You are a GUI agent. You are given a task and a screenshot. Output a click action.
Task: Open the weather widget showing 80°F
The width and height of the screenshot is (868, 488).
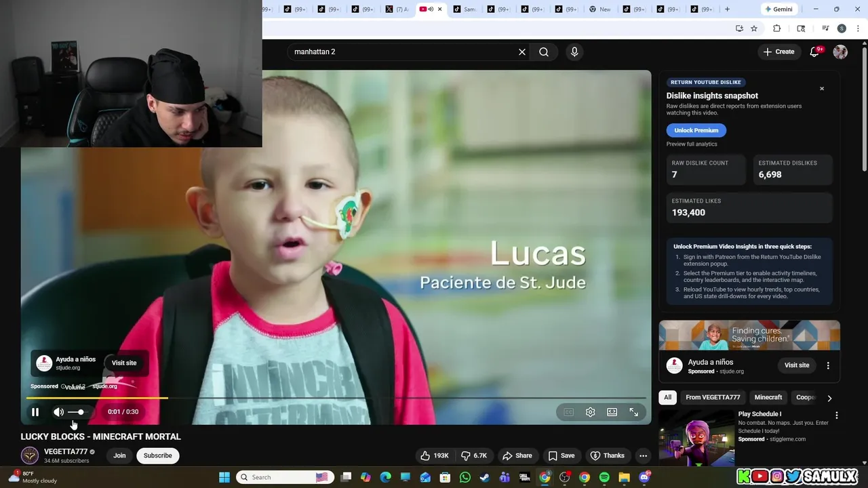point(33,477)
